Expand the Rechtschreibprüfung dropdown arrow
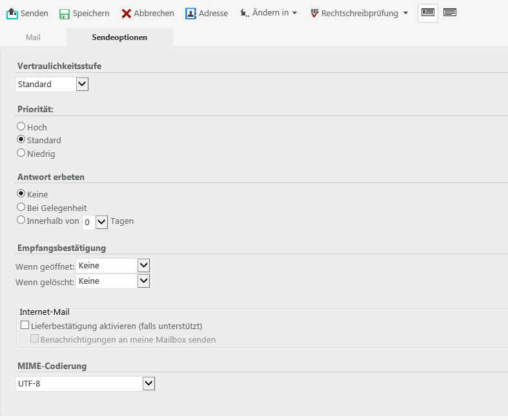508x420 pixels. pyautogui.click(x=405, y=14)
